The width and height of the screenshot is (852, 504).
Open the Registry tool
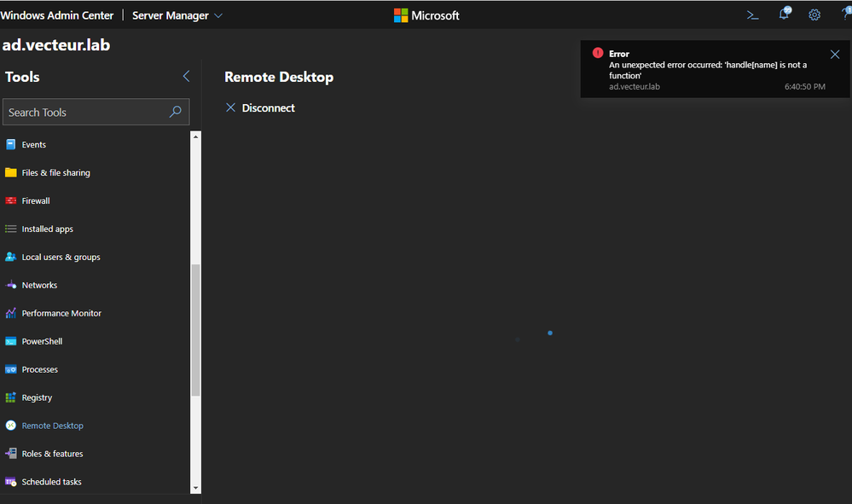coord(37,397)
